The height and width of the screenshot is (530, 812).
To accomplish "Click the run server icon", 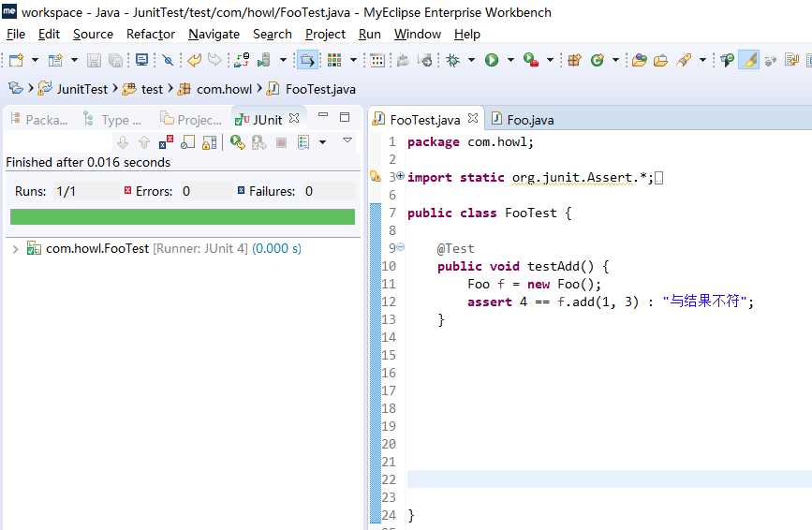I will [264, 60].
